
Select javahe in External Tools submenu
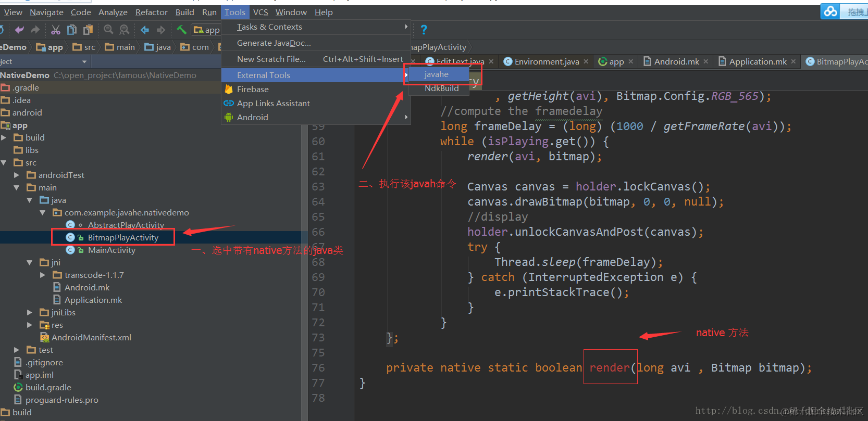pos(439,74)
